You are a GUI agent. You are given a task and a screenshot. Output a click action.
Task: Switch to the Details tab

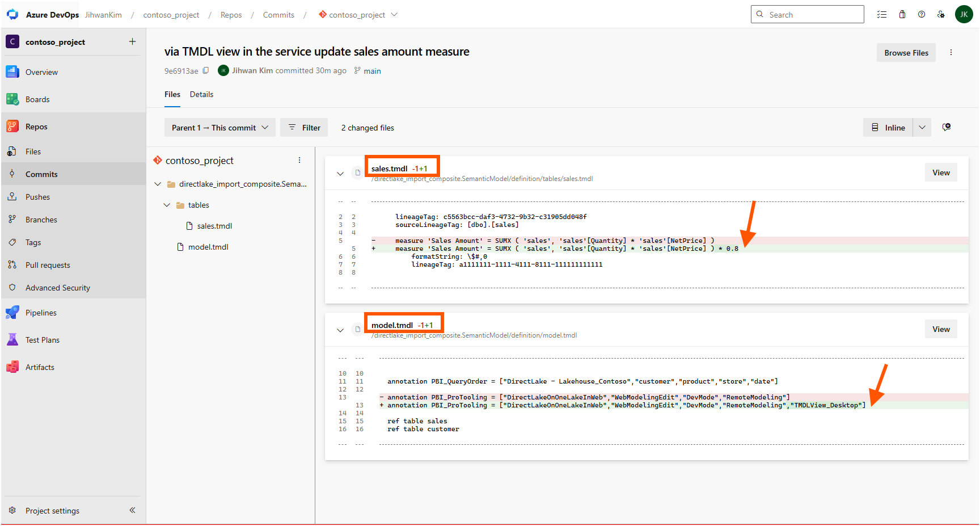(201, 94)
